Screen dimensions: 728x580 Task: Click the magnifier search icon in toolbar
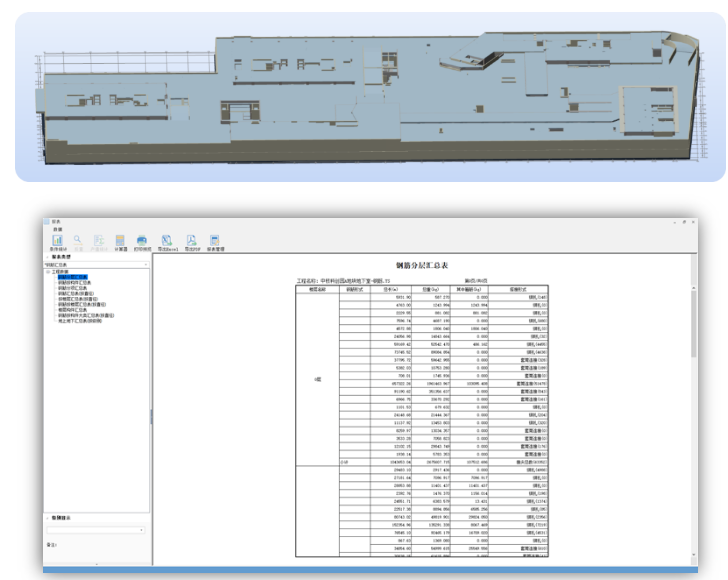78,240
